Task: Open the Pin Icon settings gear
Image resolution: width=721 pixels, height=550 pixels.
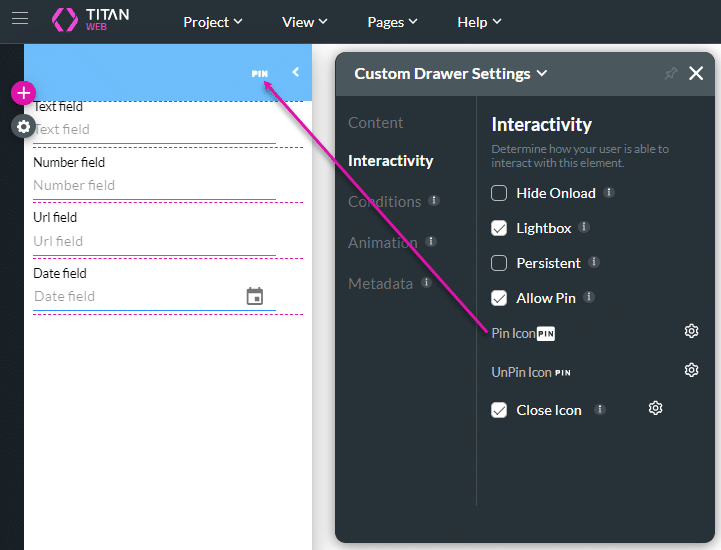Action: (691, 331)
